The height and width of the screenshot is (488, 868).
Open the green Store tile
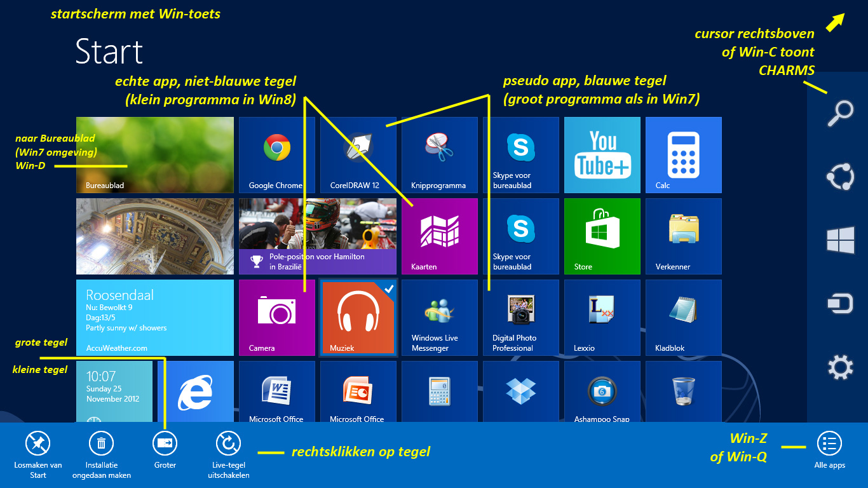click(602, 236)
